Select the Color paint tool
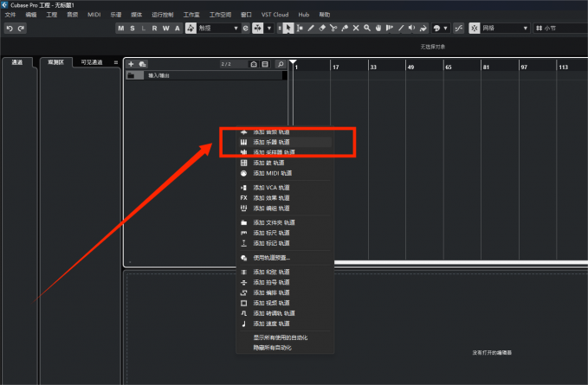 pyautogui.click(x=423, y=28)
